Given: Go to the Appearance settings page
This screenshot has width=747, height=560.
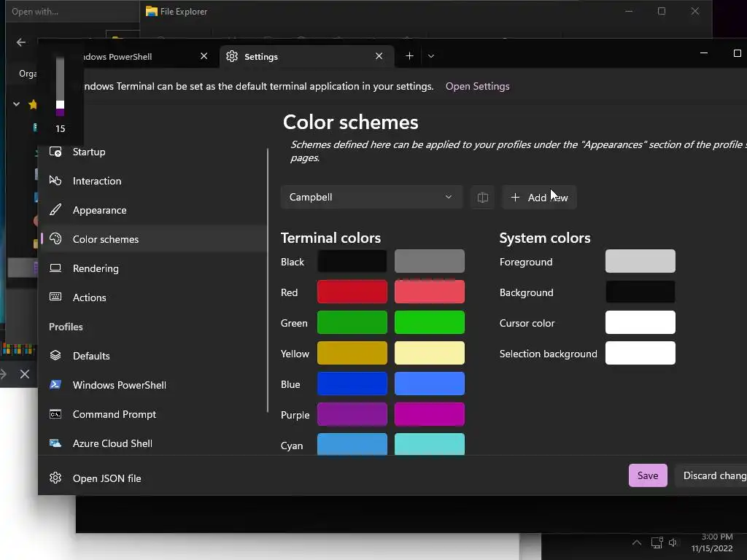Looking at the screenshot, I should pos(152,210).
